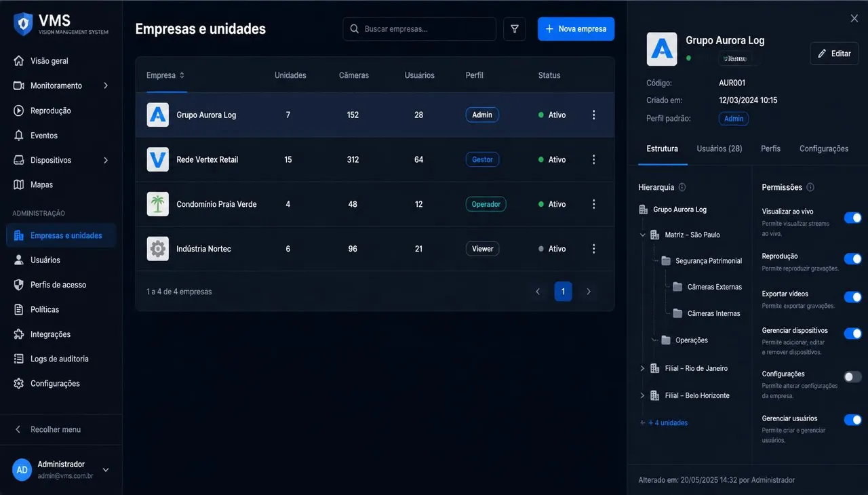Expand the Dispositivos submenu chevron
Image resolution: width=868 pixels, height=495 pixels.
[106, 160]
